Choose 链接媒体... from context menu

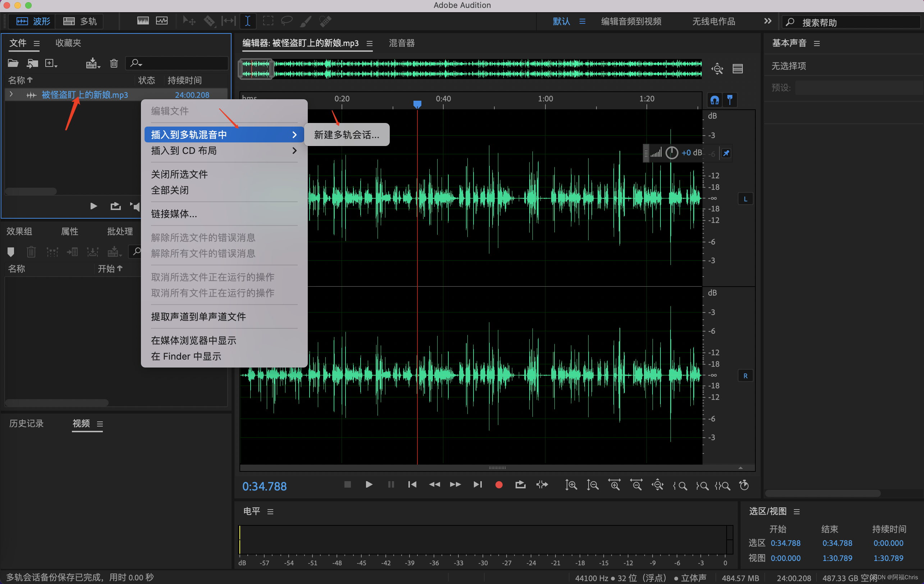[174, 214]
